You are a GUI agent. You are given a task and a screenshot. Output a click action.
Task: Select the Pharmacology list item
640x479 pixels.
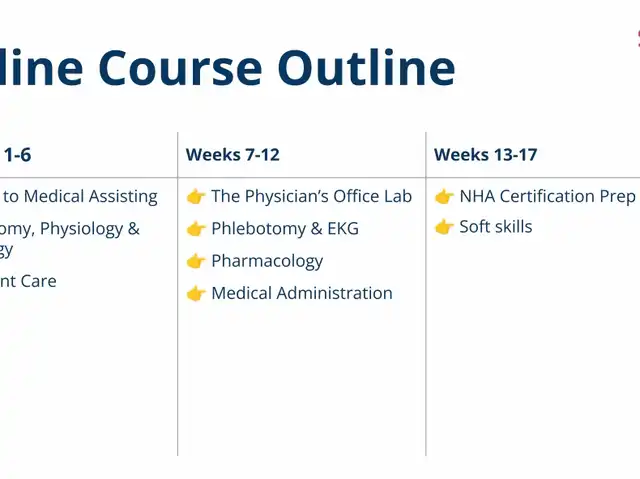coord(267,261)
